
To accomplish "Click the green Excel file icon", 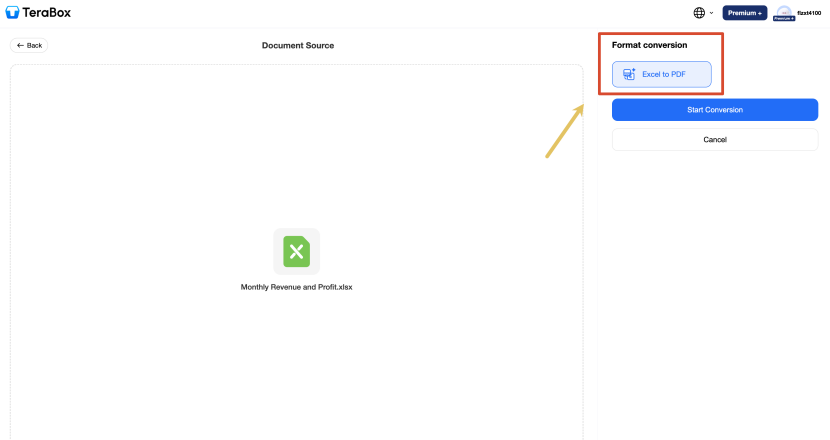I will click(x=296, y=252).
